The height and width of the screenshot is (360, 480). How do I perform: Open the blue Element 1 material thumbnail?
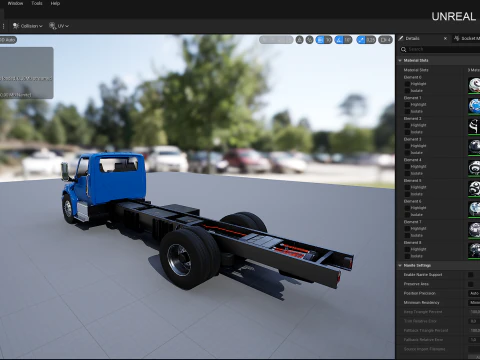[474, 106]
